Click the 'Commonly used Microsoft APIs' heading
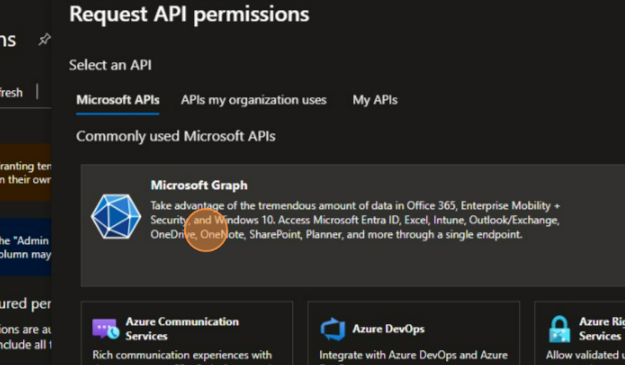 tap(176, 136)
